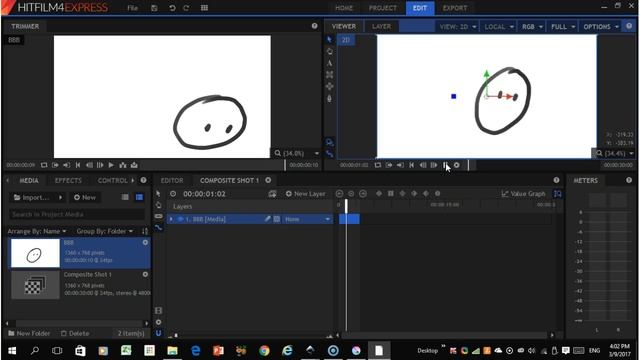Image resolution: width=640 pixels, height=360 pixels.
Task: Open the Import options arrow
Action: (60, 198)
